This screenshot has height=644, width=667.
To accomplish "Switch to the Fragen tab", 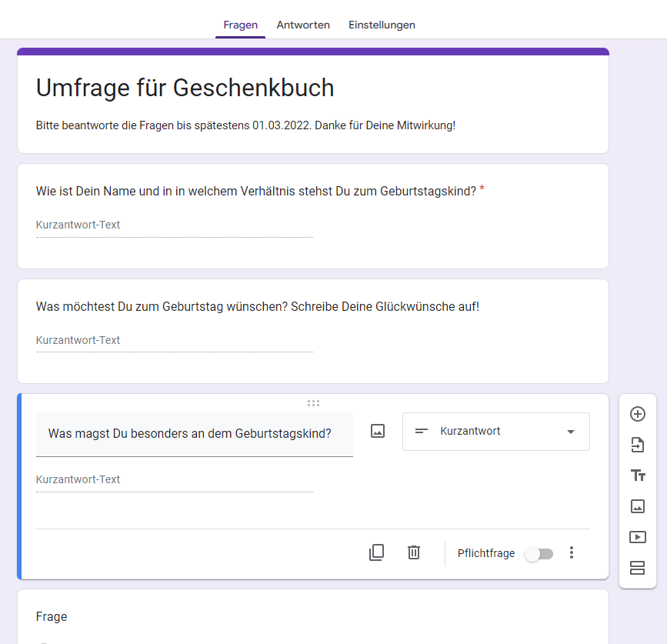I will 240,25.
